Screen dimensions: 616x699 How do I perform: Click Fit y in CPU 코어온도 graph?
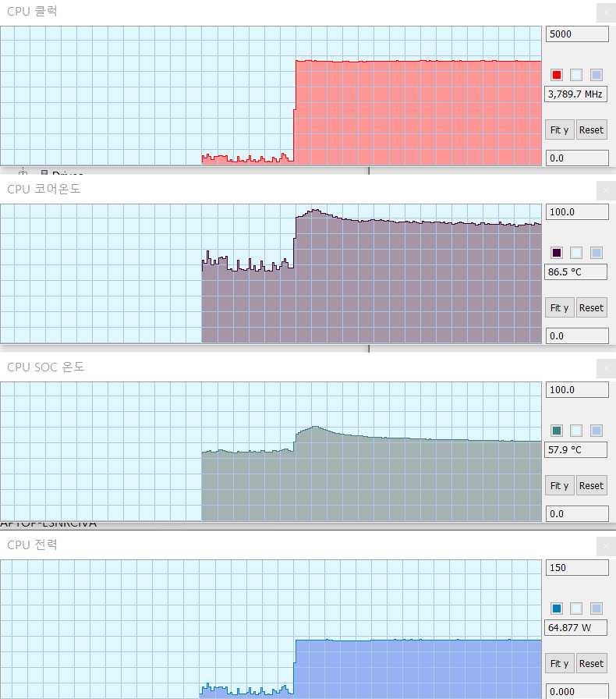point(559,307)
